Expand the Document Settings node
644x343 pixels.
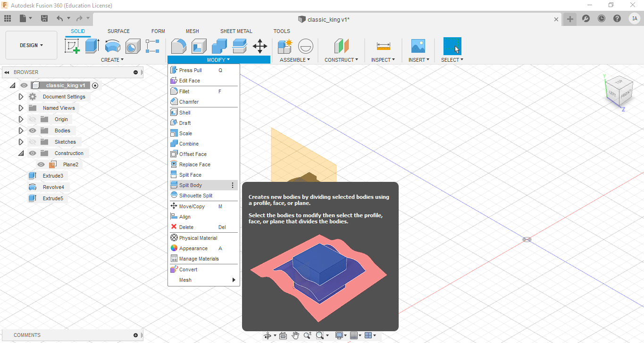(21, 97)
